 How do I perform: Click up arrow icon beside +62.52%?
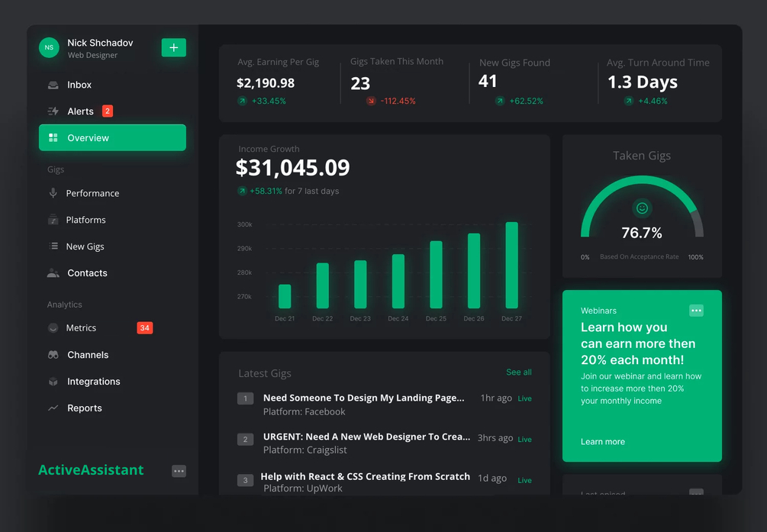[499, 101]
